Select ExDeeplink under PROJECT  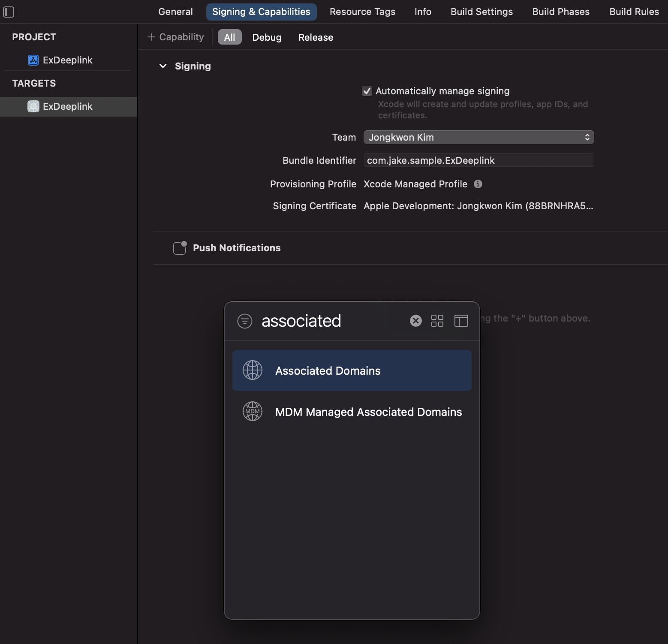[69, 60]
